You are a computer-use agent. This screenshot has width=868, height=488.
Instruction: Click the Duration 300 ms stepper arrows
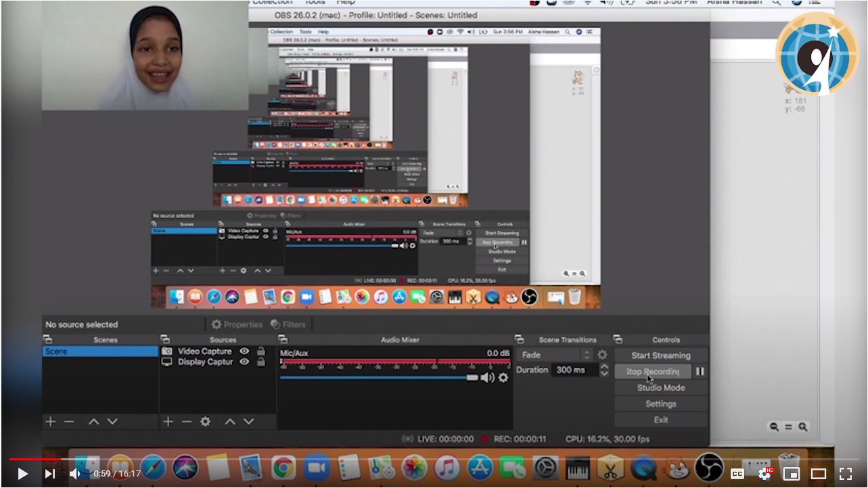[x=604, y=370]
